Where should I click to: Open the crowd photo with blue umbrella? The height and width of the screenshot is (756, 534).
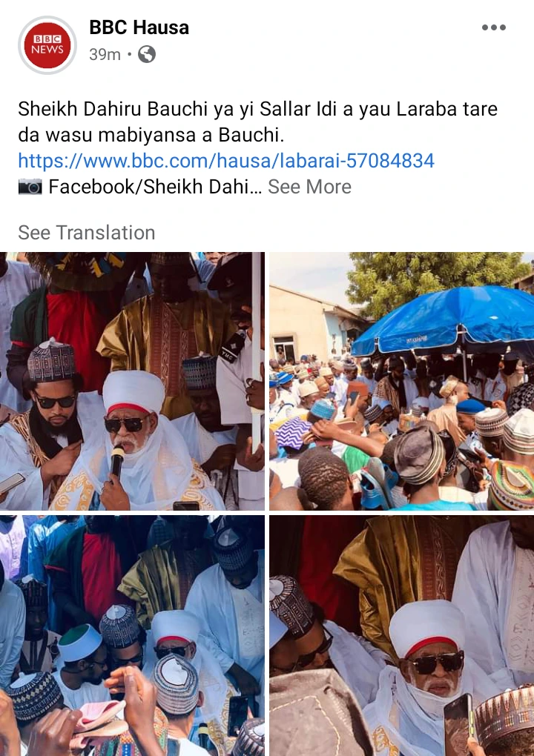coord(401,381)
